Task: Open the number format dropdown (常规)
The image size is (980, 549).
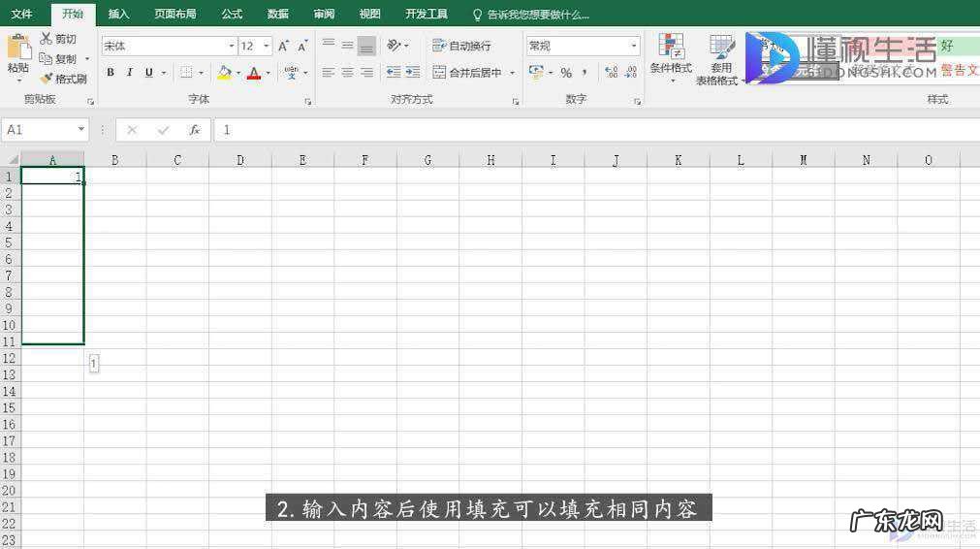Action: [x=634, y=46]
